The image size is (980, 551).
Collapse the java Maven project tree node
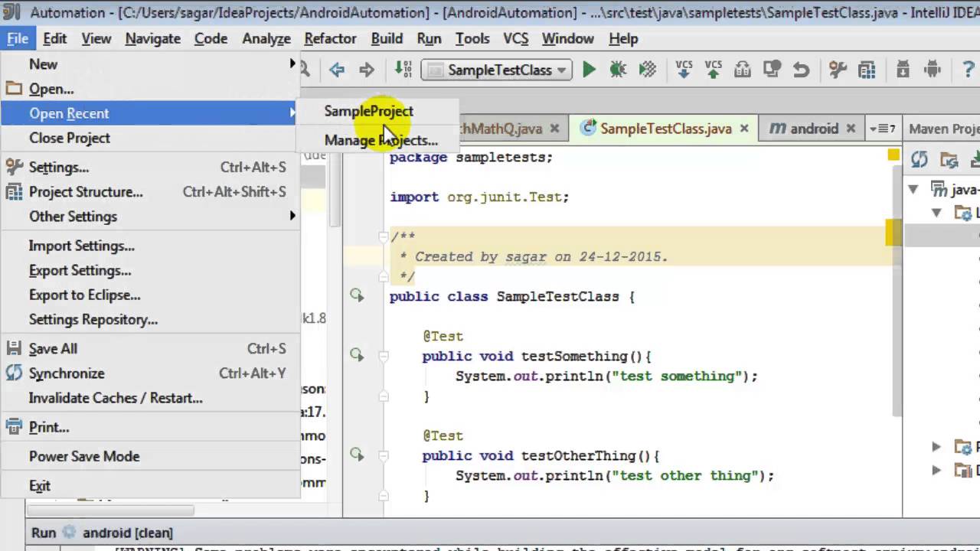coord(913,189)
